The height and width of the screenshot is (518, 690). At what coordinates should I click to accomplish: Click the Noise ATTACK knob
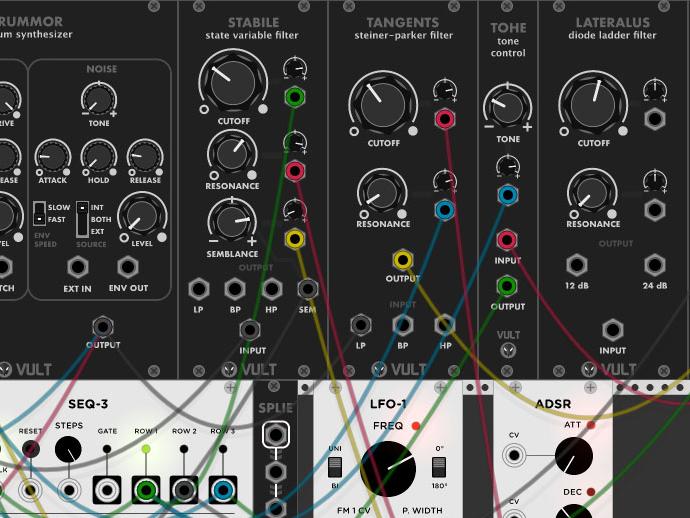[53, 157]
